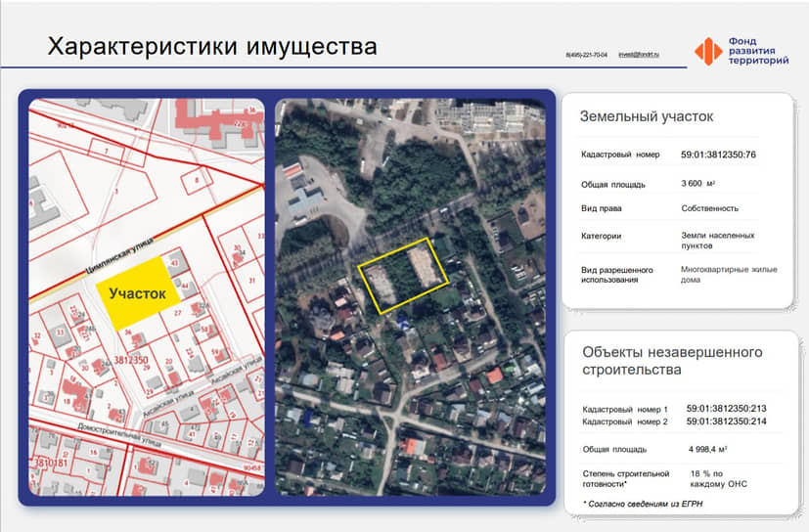
Task: Click cadastral number 59:01:3812350:214
Action: [x=726, y=421]
